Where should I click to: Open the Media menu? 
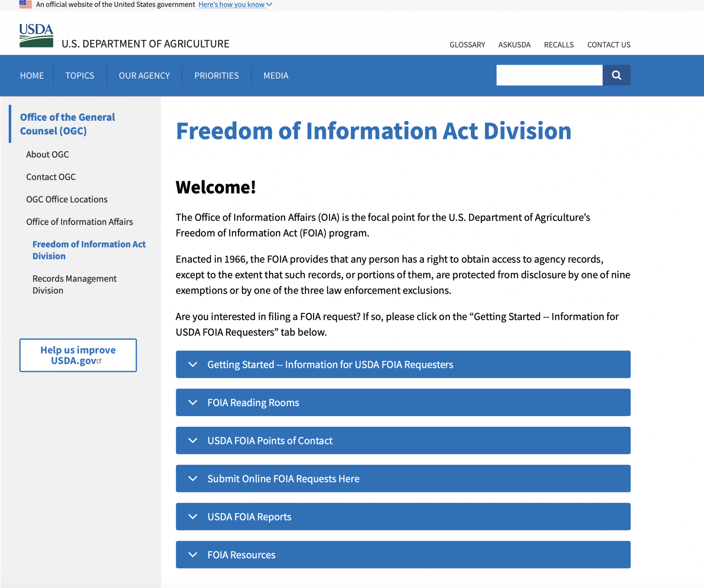point(276,76)
